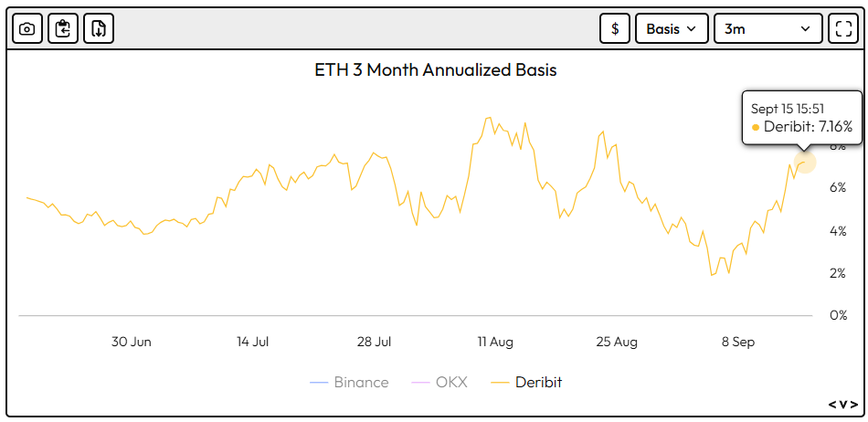Viewport: 868px width, 422px height.
Task: Click the Deribit 7.16% tooltip box
Action: click(800, 118)
